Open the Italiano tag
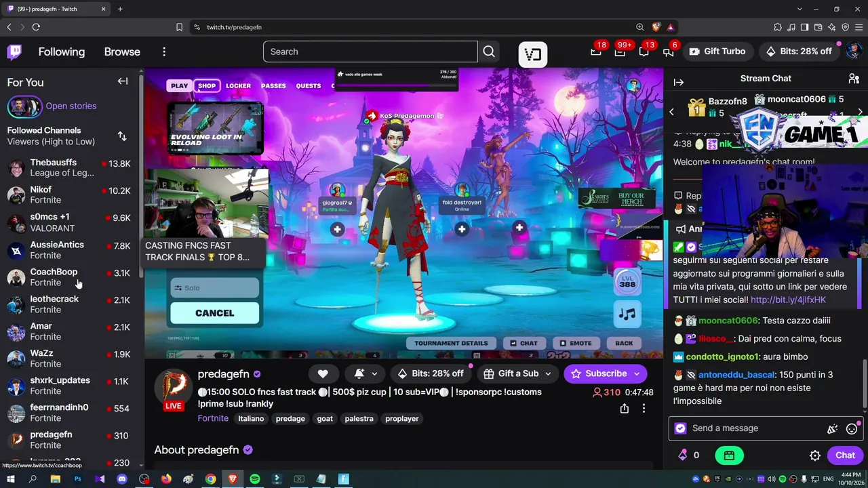 (251, 419)
